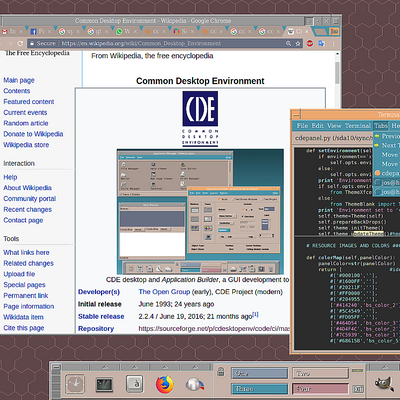This screenshot has height=400, width=400.
Task: Open the CDE desktop screenshot thumbnail
Action: [200, 212]
